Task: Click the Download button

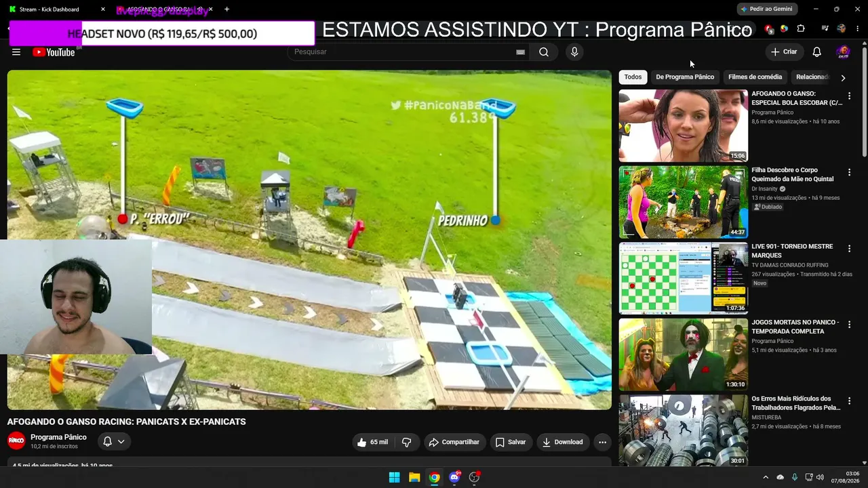Action: [563, 443]
